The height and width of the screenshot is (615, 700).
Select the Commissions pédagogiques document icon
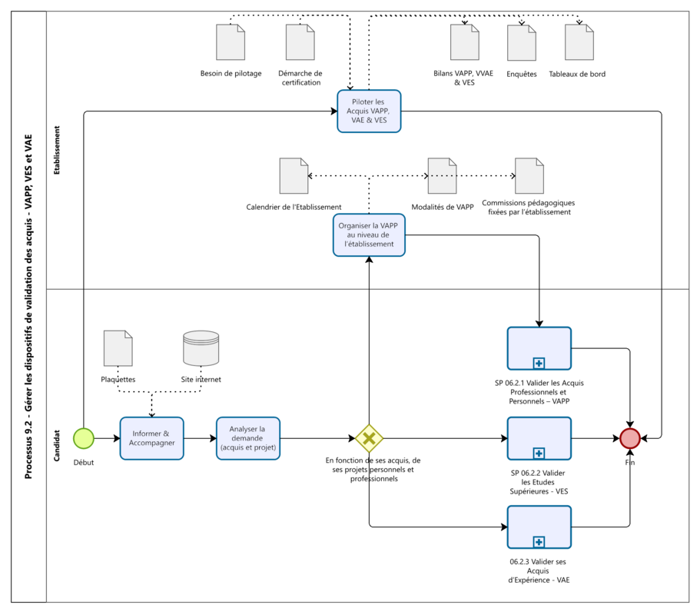[x=529, y=175]
